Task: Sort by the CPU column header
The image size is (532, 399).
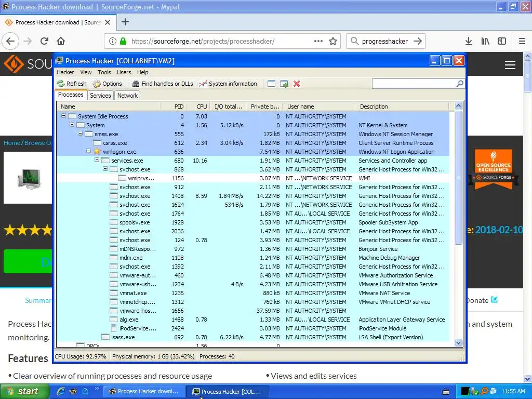Action: coord(198,107)
